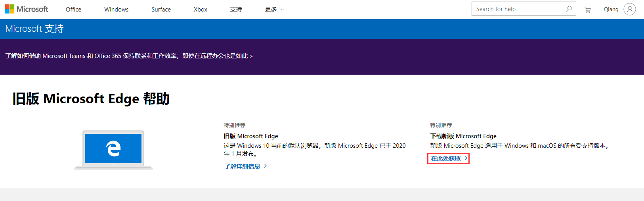Screen dimensions: 644x201
Task: Click the search magnifier icon
Action: click(x=569, y=9)
